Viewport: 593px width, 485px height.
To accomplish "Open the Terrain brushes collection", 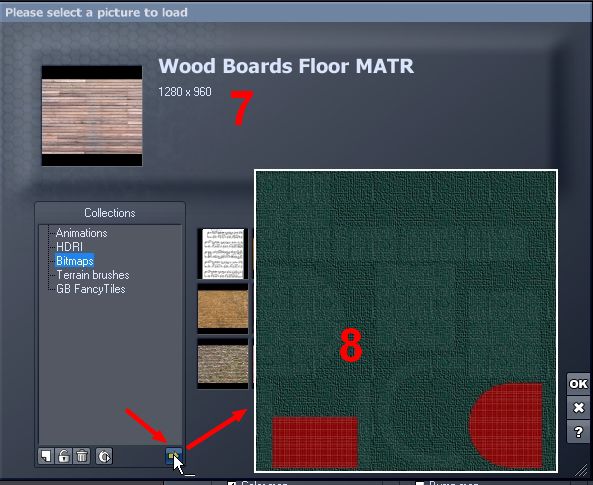I will tap(93, 275).
